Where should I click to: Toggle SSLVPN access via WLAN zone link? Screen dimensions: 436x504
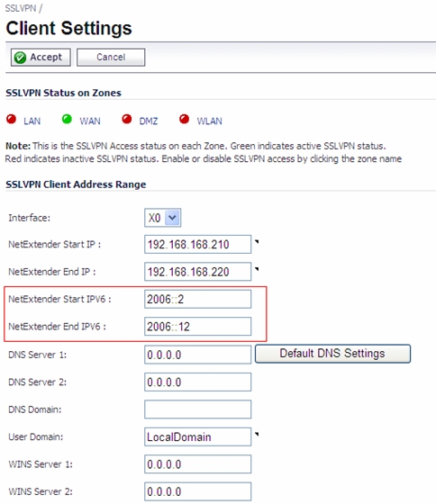(210, 121)
